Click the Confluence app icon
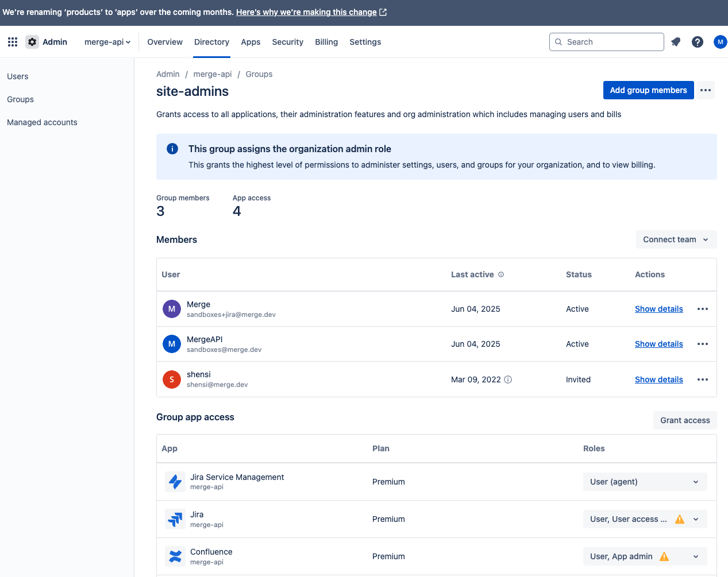This screenshot has width=728, height=577. (175, 556)
